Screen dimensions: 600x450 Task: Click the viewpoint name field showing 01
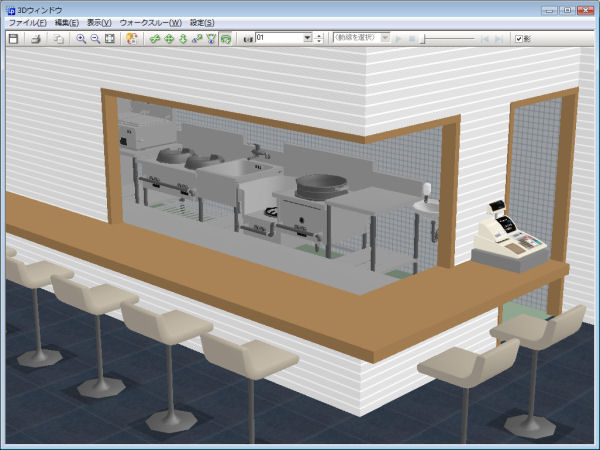[278, 38]
